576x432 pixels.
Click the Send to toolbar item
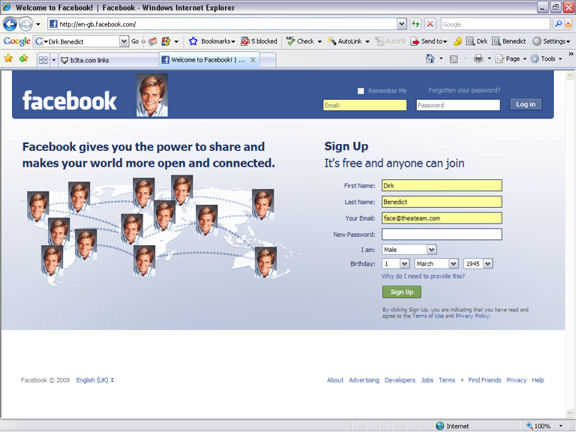click(429, 42)
